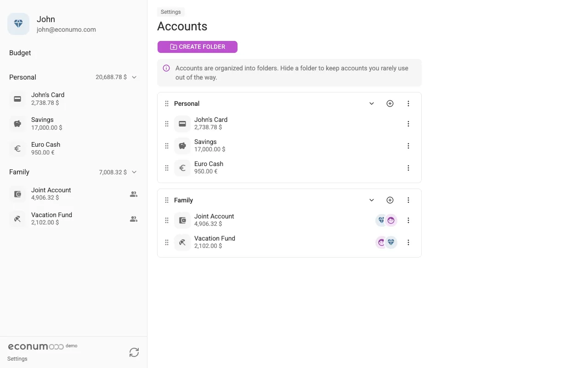588x368 pixels.
Task: Open Vacation Fund in sidebar
Action: pos(73,219)
